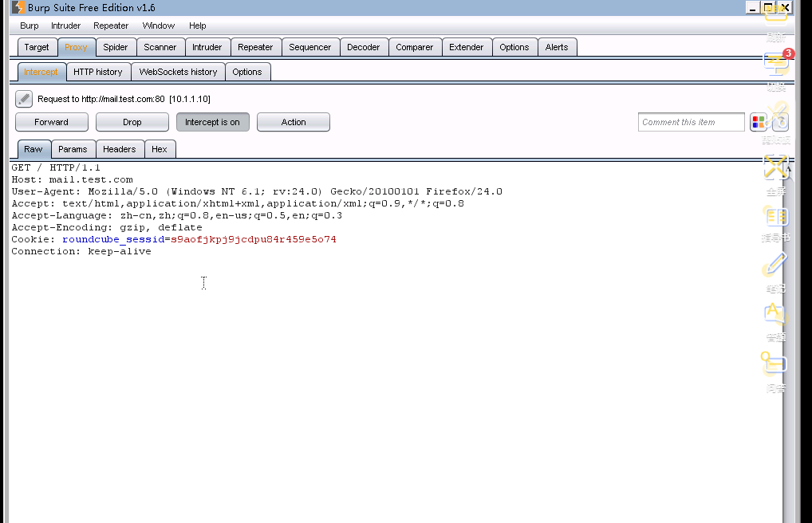Open the 指导书 guide book icon
The image size is (812, 523).
pos(776,216)
